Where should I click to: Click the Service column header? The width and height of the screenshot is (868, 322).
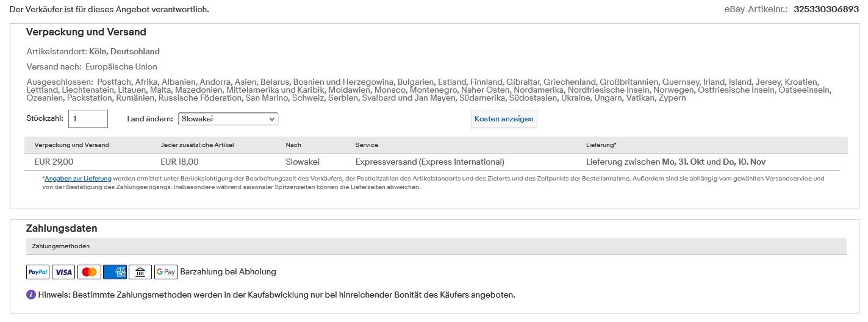[x=367, y=145]
